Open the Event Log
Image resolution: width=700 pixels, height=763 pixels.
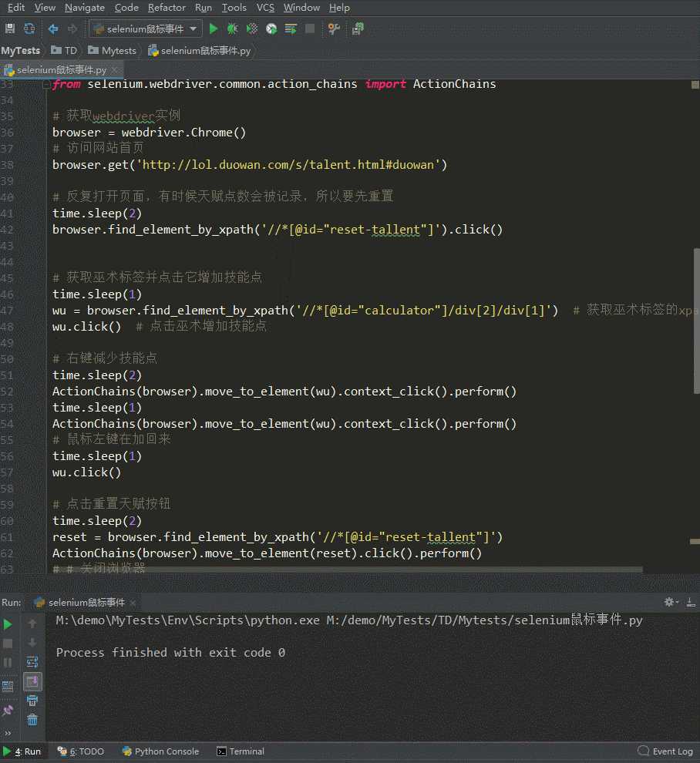665,751
